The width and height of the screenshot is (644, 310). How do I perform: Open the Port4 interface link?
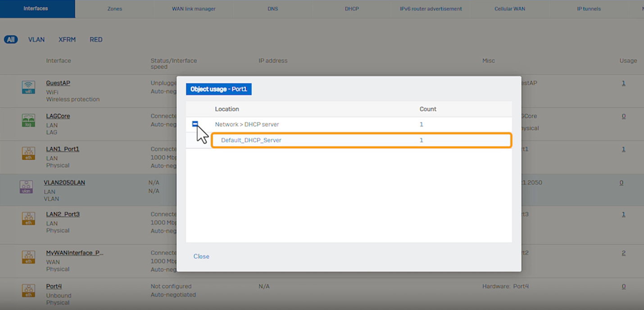(x=54, y=286)
